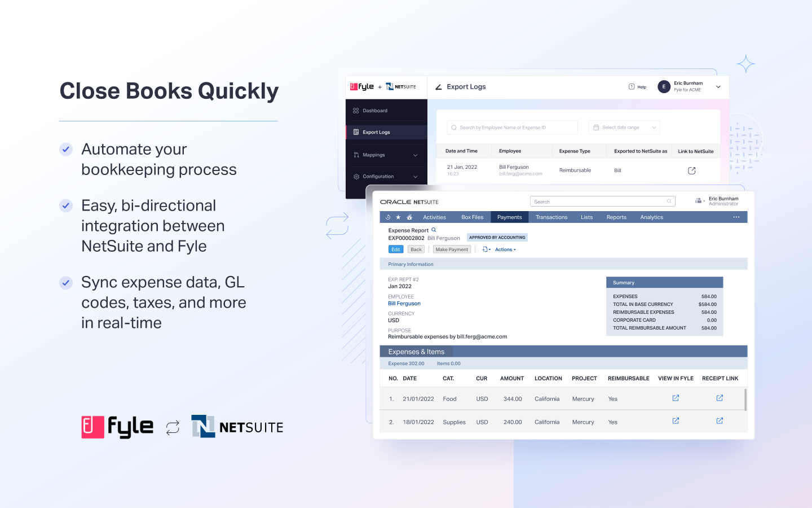Open the Reports menu
The height and width of the screenshot is (508, 812).
click(616, 217)
